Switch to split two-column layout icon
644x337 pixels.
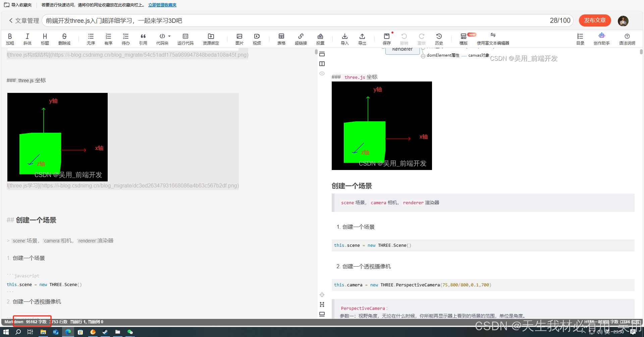(x=322, y=64)
